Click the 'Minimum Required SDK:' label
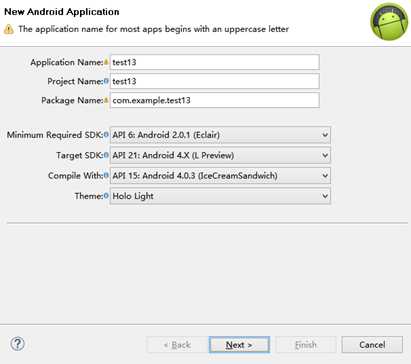411x364 pixels. [x=55, y=135]
